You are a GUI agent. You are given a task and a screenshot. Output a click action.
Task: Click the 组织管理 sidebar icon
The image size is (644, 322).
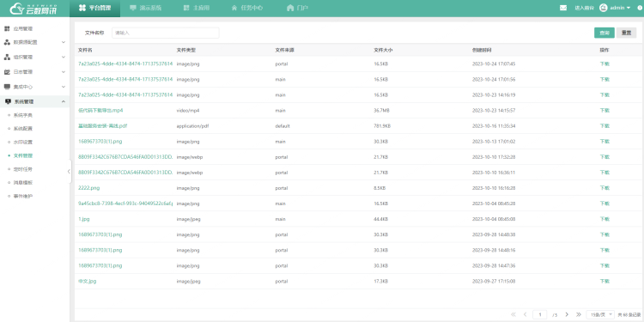click(7, 57)
